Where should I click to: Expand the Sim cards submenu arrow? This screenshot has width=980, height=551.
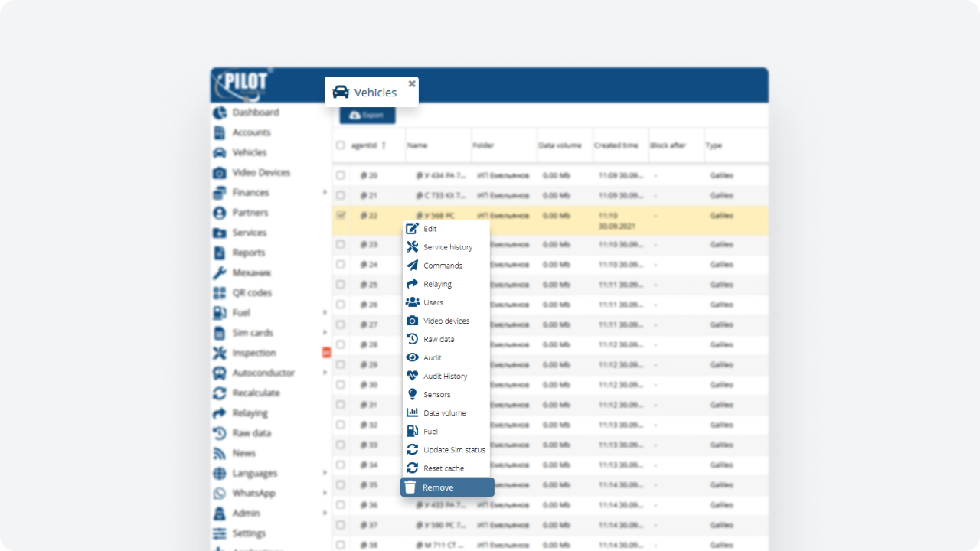tap(325, 333)
